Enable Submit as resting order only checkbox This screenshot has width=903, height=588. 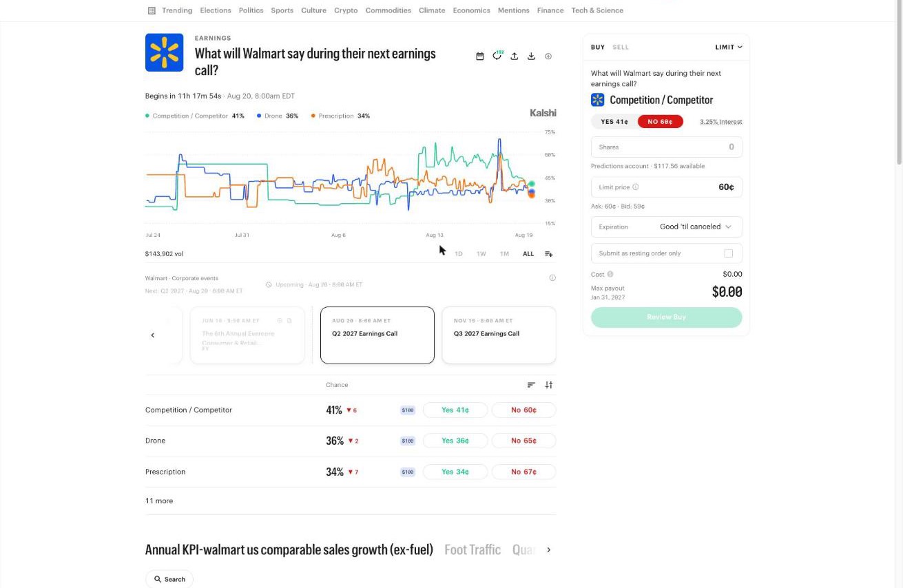tap(728, 253)
